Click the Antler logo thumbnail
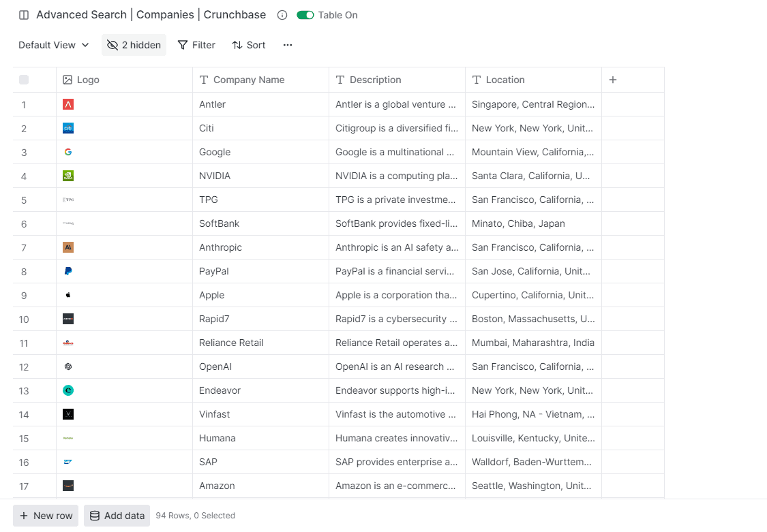The width and height of the screenshot is (767, 532). click(68, 104)
